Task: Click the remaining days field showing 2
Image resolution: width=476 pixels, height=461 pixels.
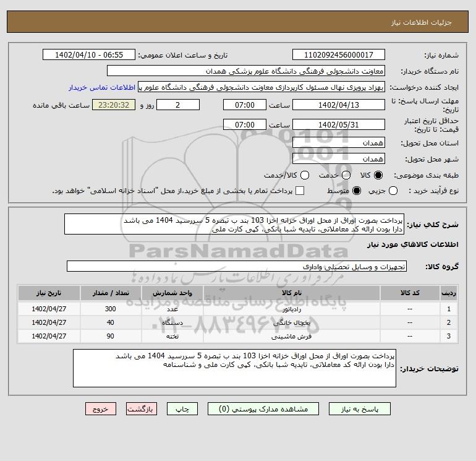Action: [178, 105]
